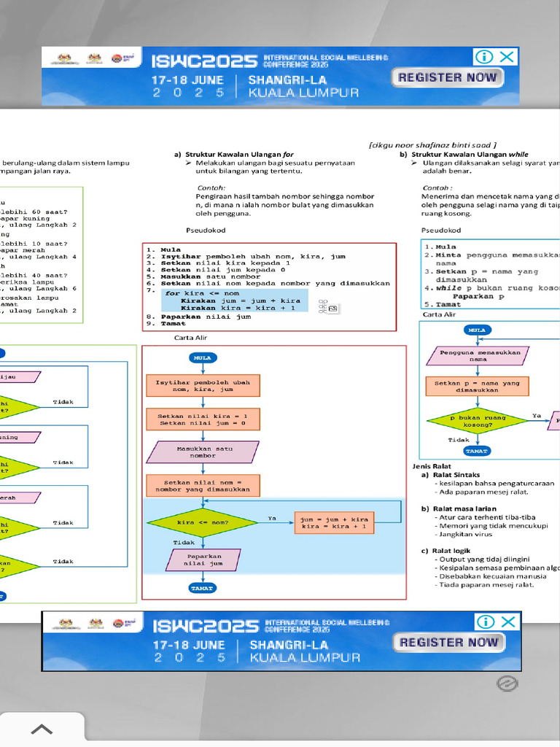Open bottom banner KUALA LUMPUR text
The height and width of the screenshot is (747, 560).
coord(306,657)
